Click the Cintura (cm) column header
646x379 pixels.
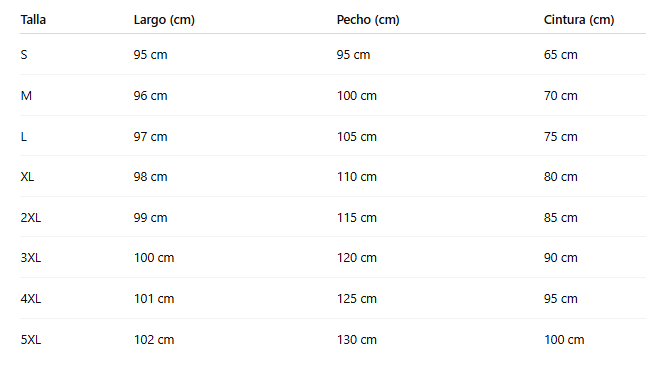[579, 20]
